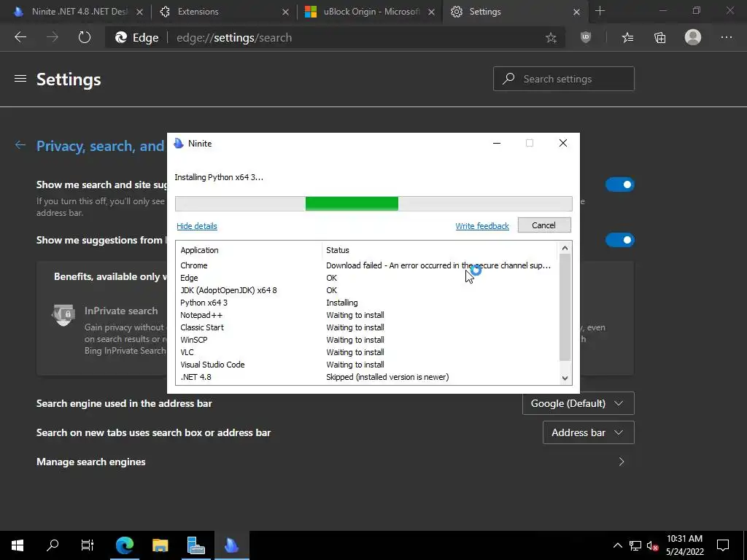This screenshot has width=747, height=560.
Task: Expand Manage search engines chevron
Action: click(622, 462)
